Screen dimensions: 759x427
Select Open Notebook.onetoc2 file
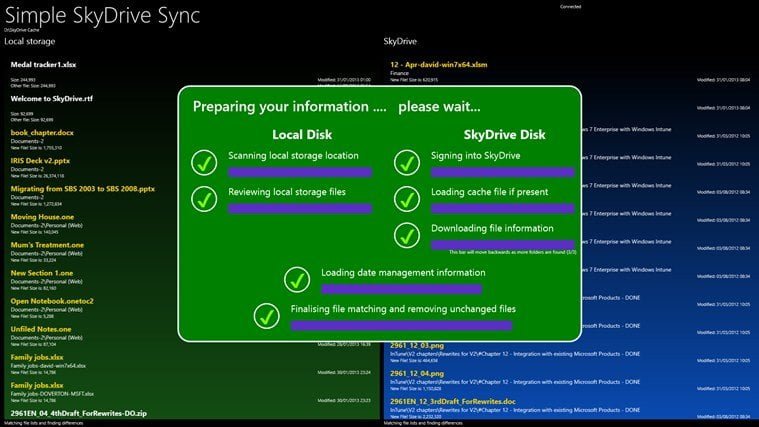tap(52, 301)
